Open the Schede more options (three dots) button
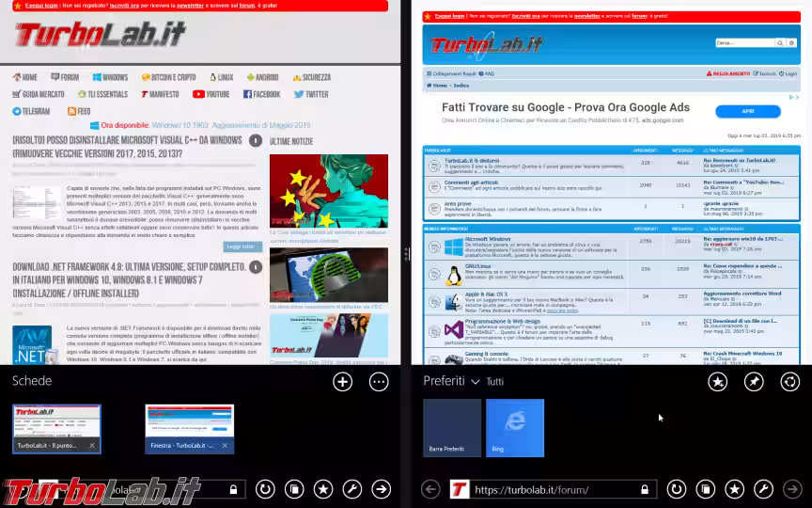The width and height of the screenshot is (812, 508). point(379,382)
